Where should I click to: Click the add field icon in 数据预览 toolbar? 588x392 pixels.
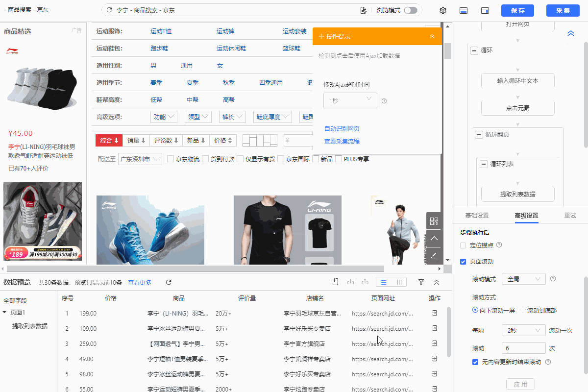coord(336,282)
